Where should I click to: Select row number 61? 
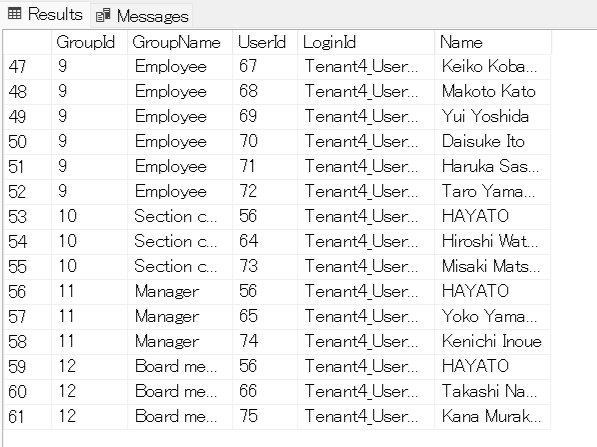click(27, 417)
